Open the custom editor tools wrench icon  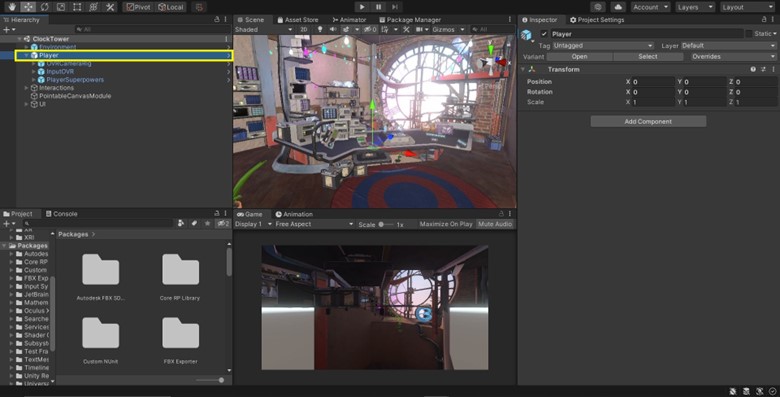[x=110, y=7]
